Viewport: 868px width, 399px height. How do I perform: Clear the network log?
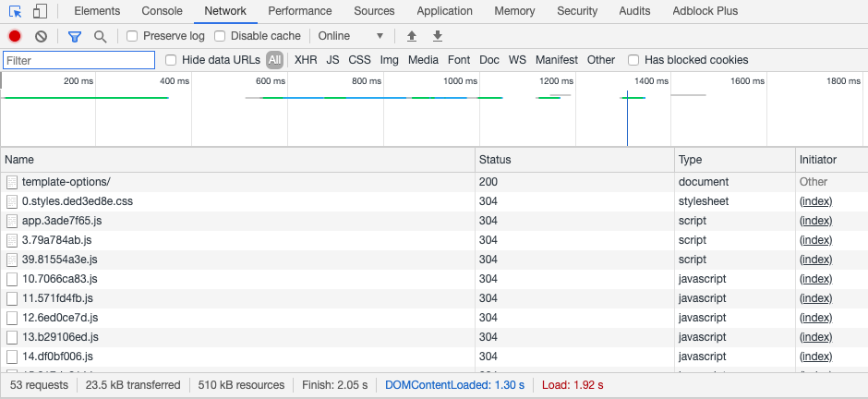click(x=41, y=37)
